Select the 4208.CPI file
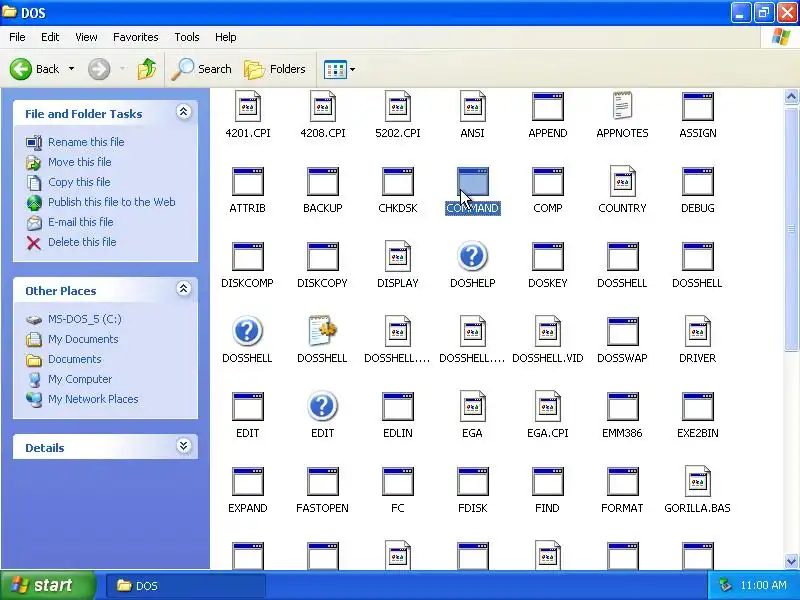 pyautogui.click(x=322, y=106)
